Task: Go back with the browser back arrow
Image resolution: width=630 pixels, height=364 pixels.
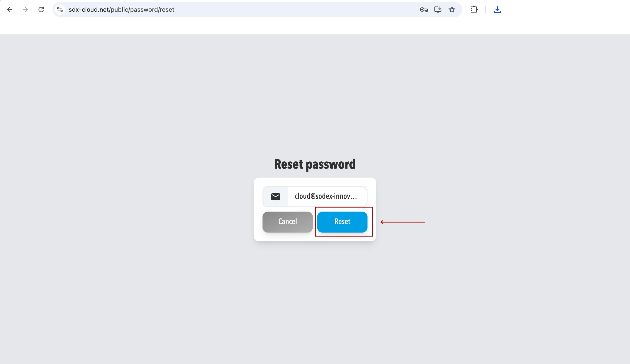Action: pos(9,9)
